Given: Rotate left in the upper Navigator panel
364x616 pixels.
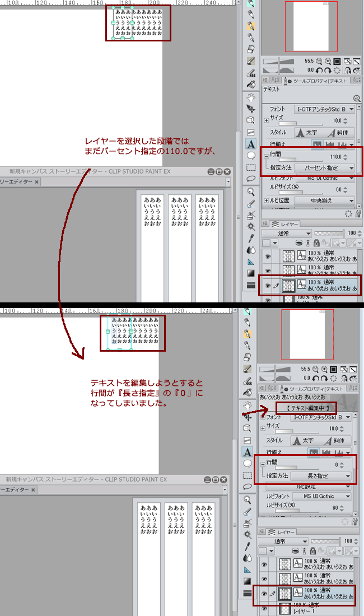Looking at the screenshot, I should pyautogui.click(x=319, y=71).
